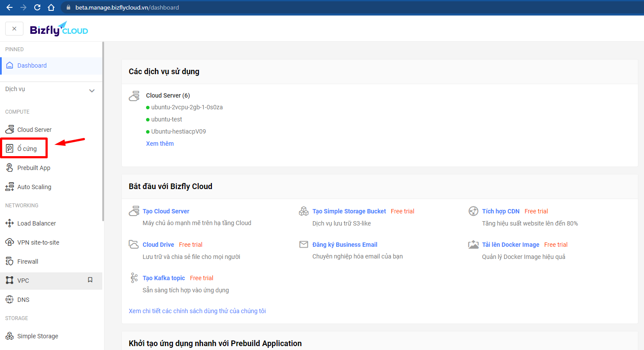The image size is (644, 350).
Task: Click the Xem thêm link
Action: click(160, 144)
